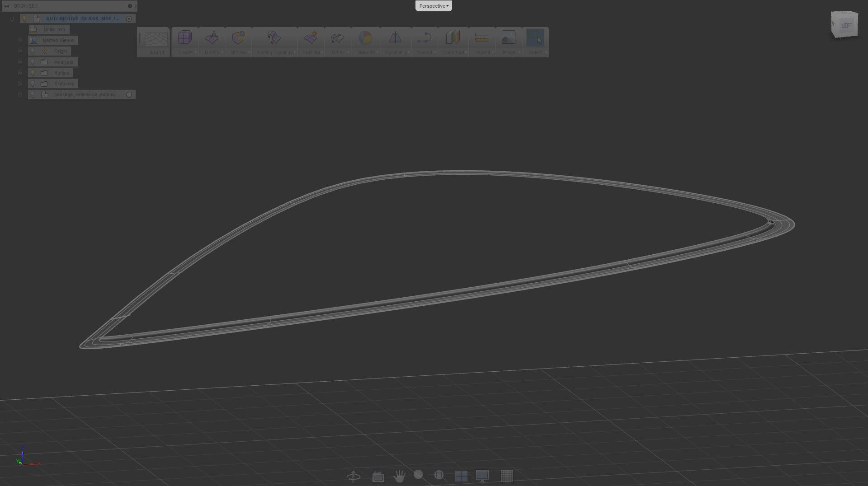Open the viewports layout icon

click(461, 476)
